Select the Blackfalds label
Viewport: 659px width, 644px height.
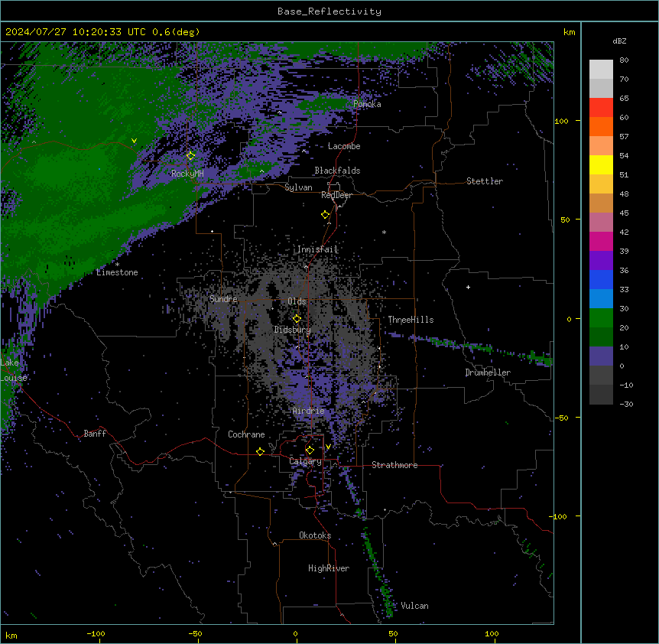point(337,171)
